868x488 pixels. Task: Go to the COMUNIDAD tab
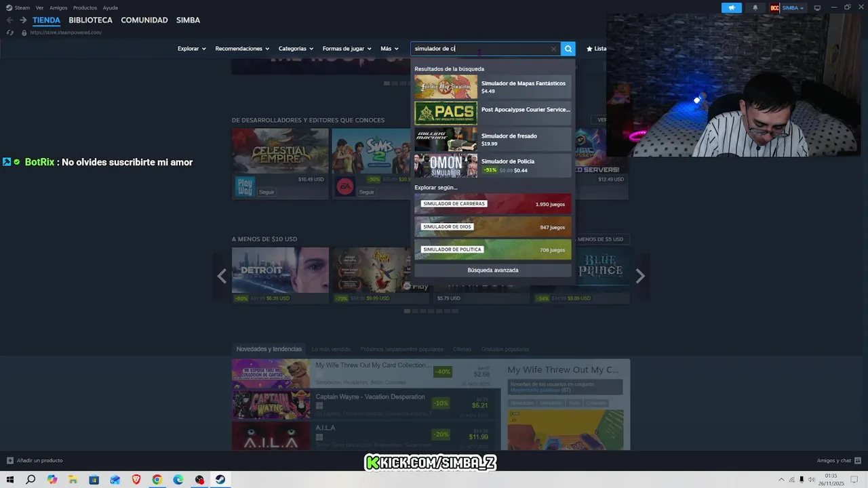pos(144,20)
